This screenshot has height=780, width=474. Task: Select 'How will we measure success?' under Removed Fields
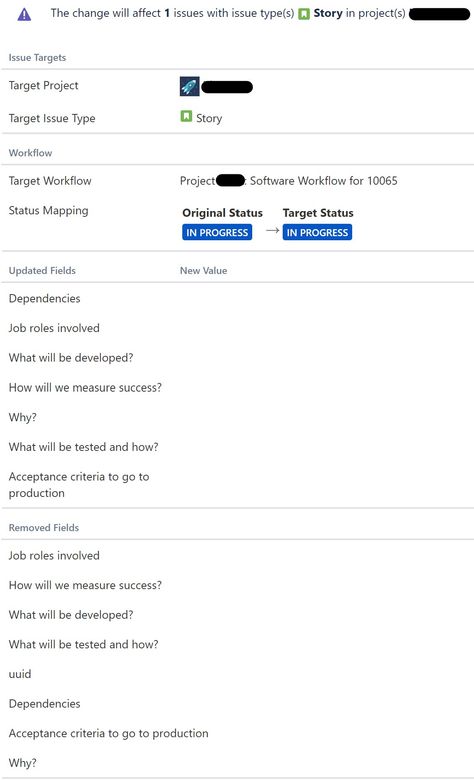click(85, 585)
